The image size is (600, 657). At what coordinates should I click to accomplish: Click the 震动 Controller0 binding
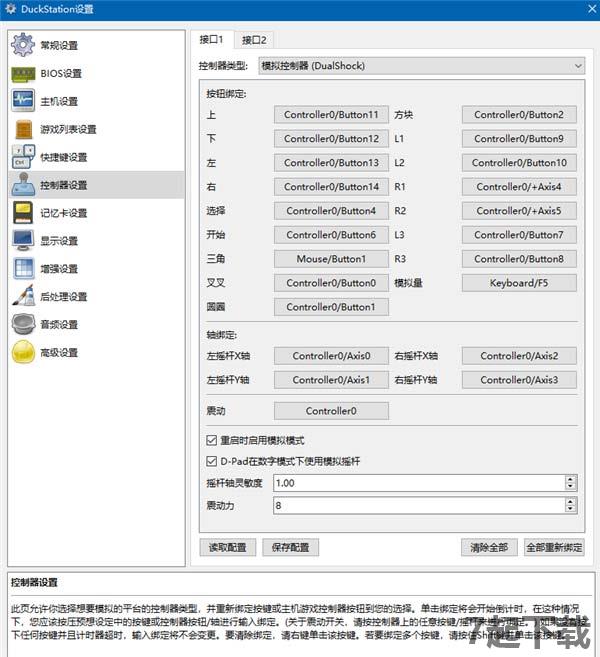click(x=331, y=411)
